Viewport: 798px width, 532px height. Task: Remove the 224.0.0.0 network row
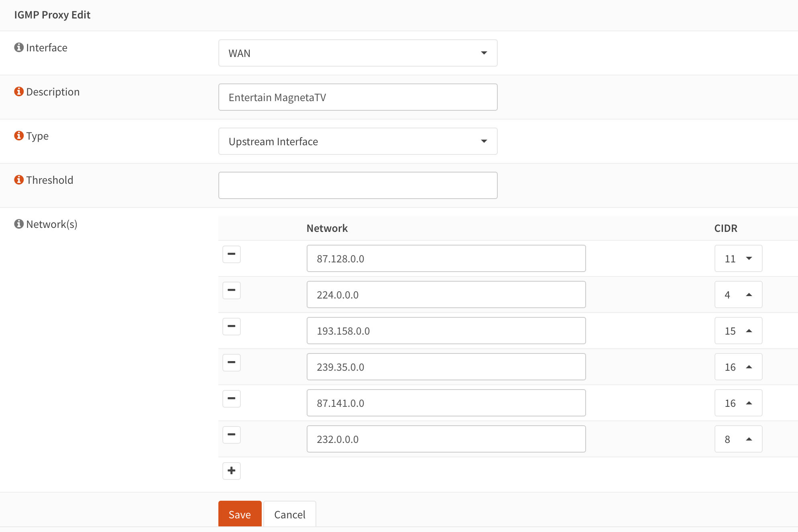click(x=232, y=290)
